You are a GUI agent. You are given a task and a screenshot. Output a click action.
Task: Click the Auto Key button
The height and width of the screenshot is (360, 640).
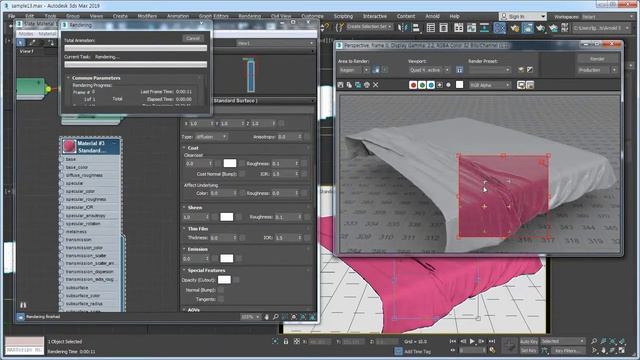coord(529,341)
